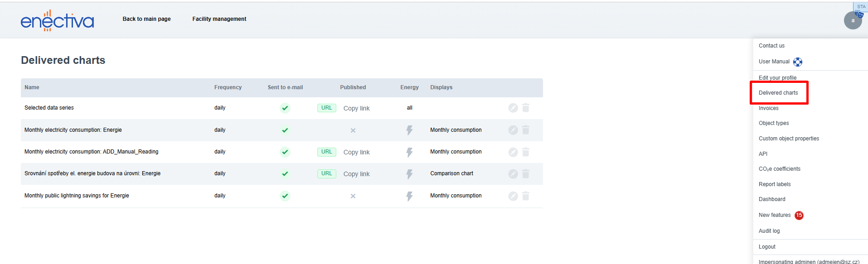Click the New features badge showing 15
This screenshot has height=264, width=868.
coord(799,216)
